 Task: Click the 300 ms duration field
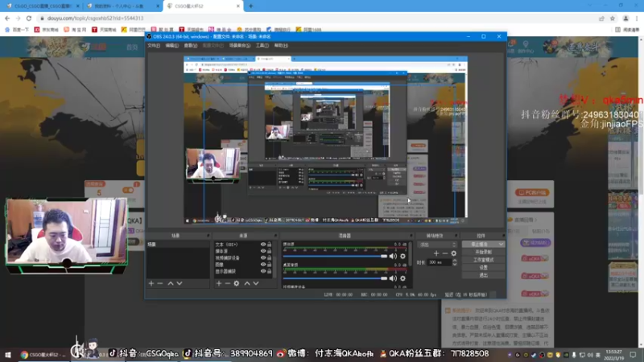click(439, 262)
